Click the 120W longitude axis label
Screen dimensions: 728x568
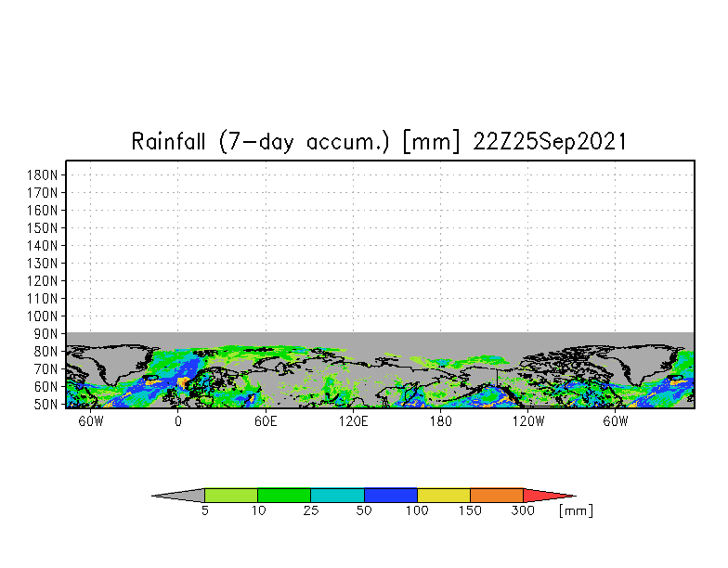[x=527, y=421]
